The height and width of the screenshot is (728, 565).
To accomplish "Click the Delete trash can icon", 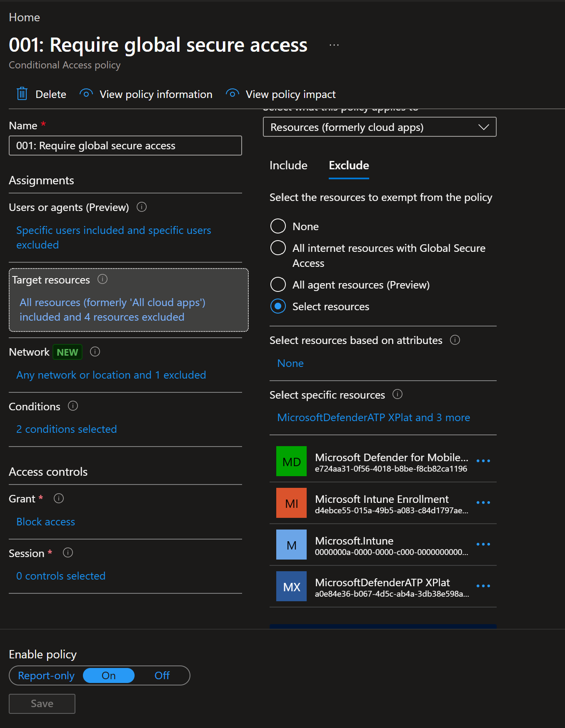I will point(22,94).
